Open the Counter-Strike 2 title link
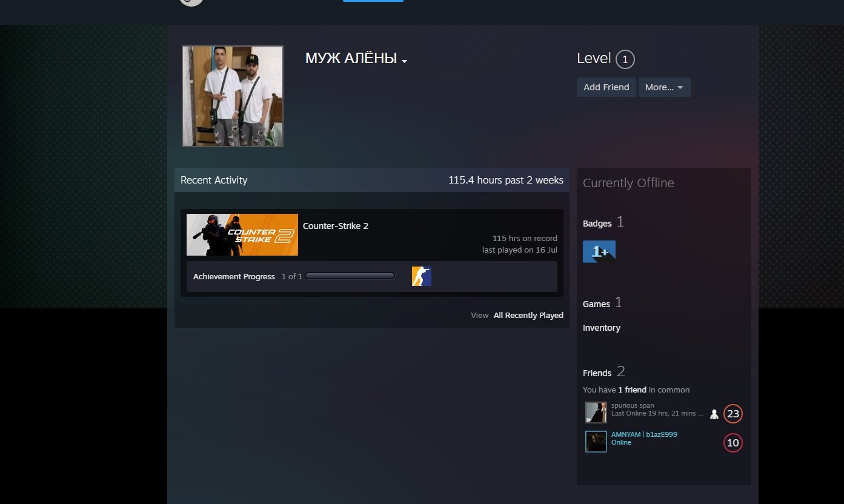 tap(336, 226)
